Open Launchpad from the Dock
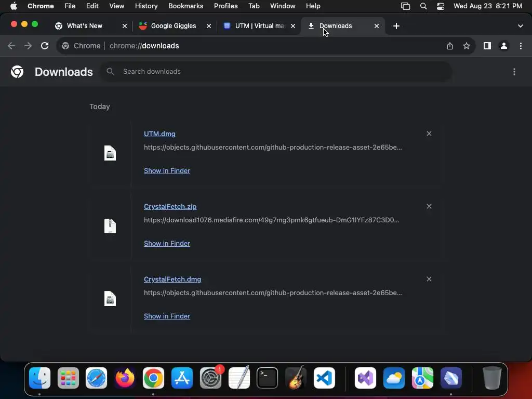The image size is (532, 399). 68,378
